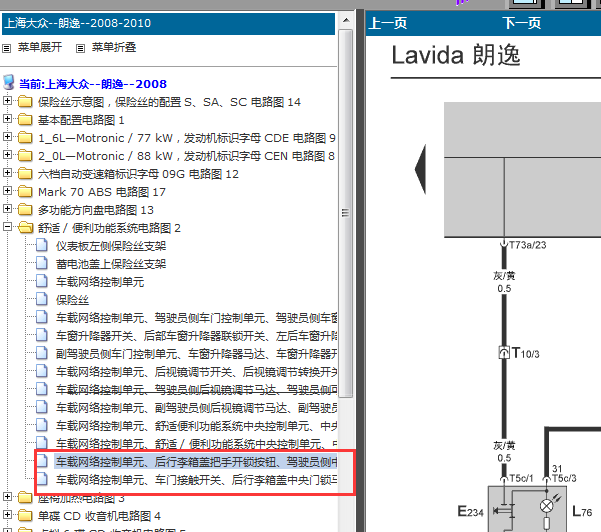Open 仪表板左侧保险丝支架 page
Image resolution: width=601 pixels, height=532 pixels.
coord(111,246)
